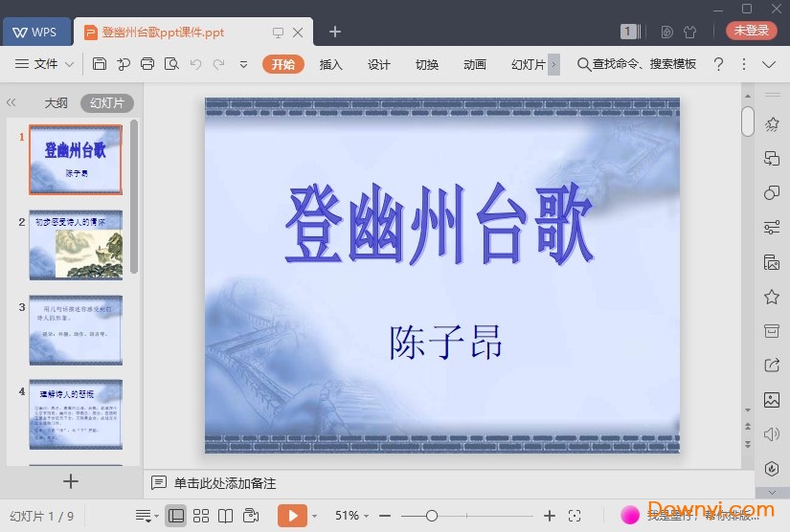Click the WPS home tab
Image resolution: width=790 pixels, height=532 pixels.
[34, 32]
